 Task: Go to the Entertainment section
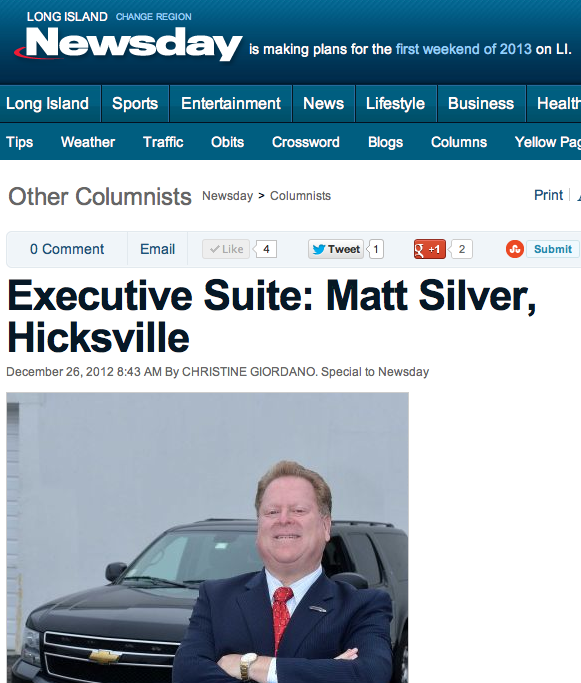(x=231, y=104)
